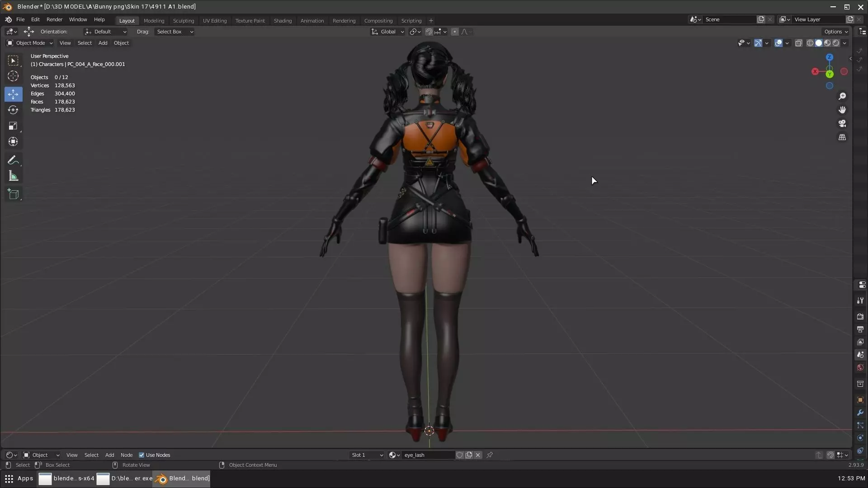Duplicate eye_lash material button

pos(469,455)
